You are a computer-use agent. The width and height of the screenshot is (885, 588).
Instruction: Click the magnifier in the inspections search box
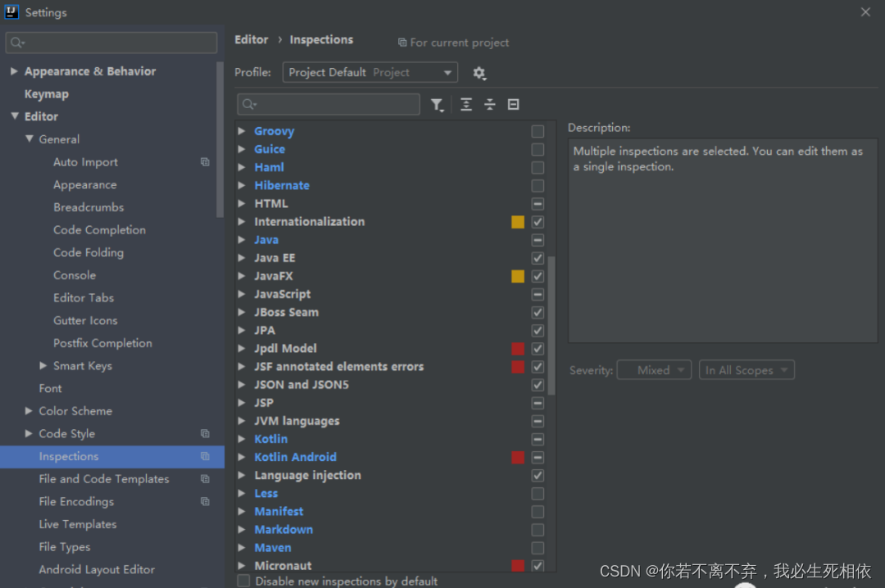pyautogui.click(x=249, y=104)
